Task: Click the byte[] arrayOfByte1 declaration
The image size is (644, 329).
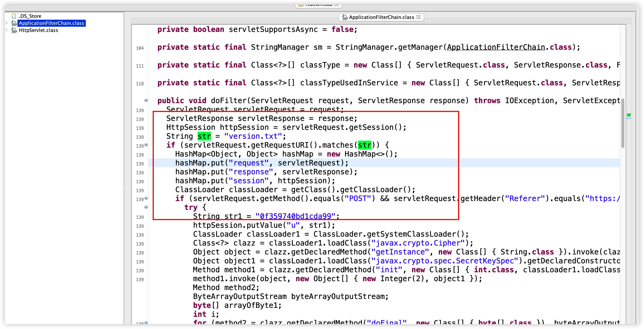Action: (x=237, y=305)
